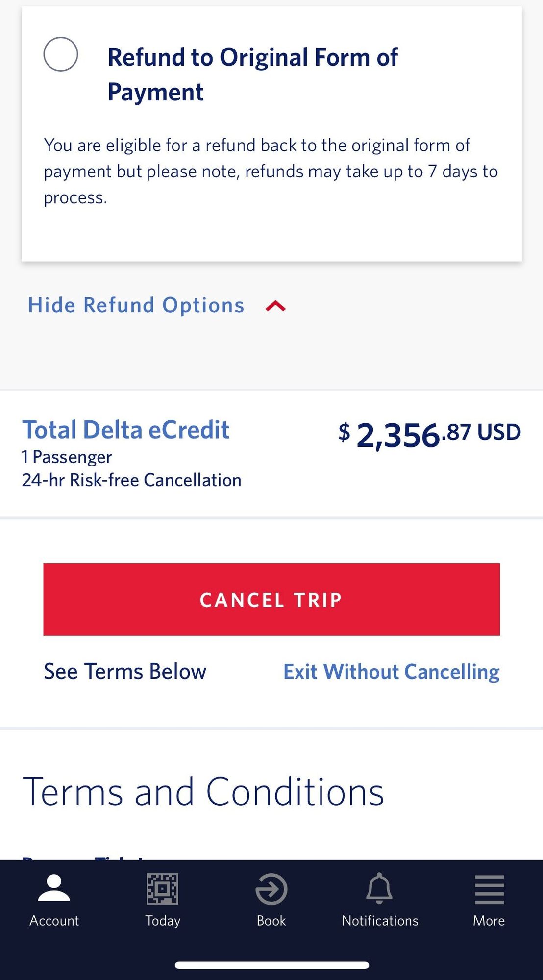Click Hide Refund Options link
This screenshot has width=543, height=980.
136,305
